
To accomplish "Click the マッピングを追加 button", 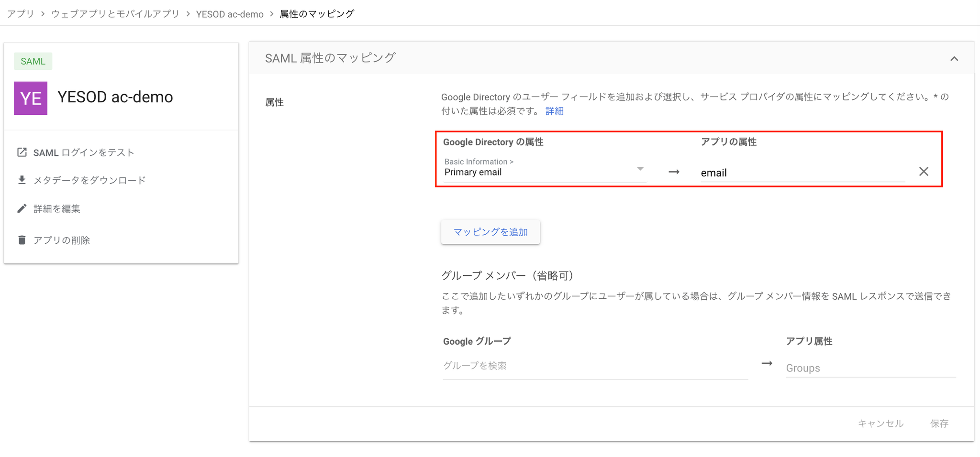I will [x=490, y=232].
